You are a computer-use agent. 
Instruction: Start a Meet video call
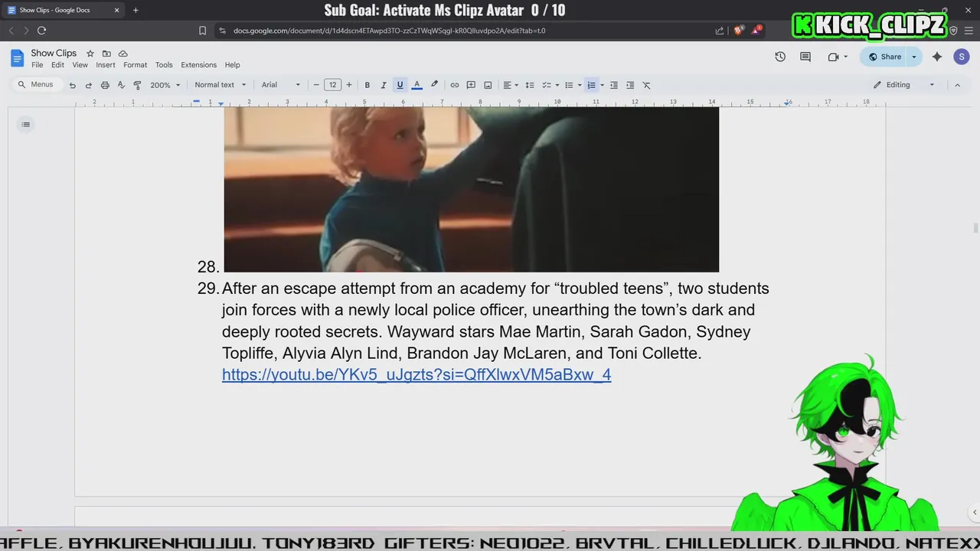point(834,57)
